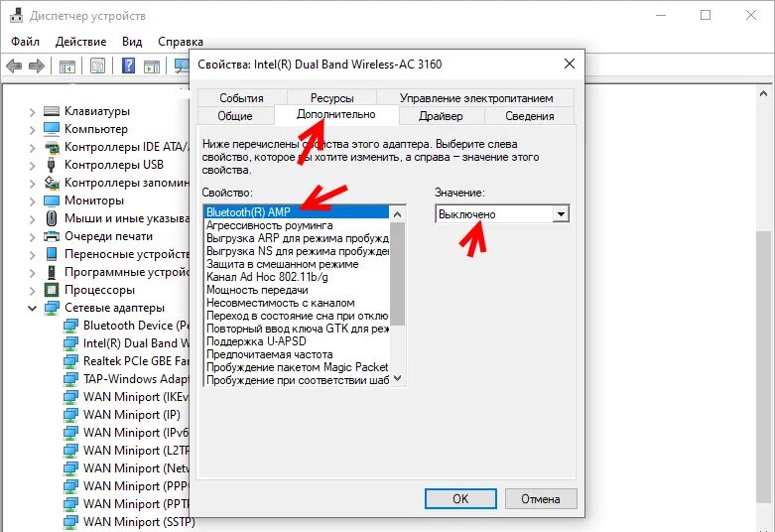Expand the Компьютер tree node
775x532 pixels.
click(x=32, y=130)
